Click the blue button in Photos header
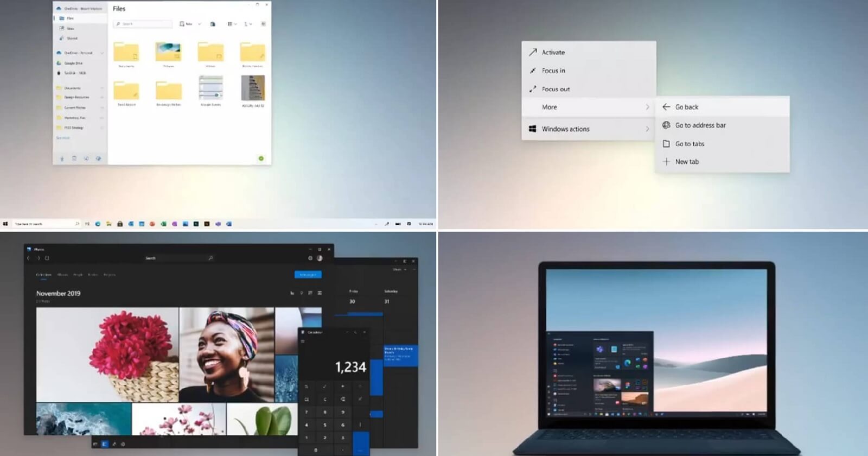The width and height of the screenshot is (868, 456). (x=308, y=275)
